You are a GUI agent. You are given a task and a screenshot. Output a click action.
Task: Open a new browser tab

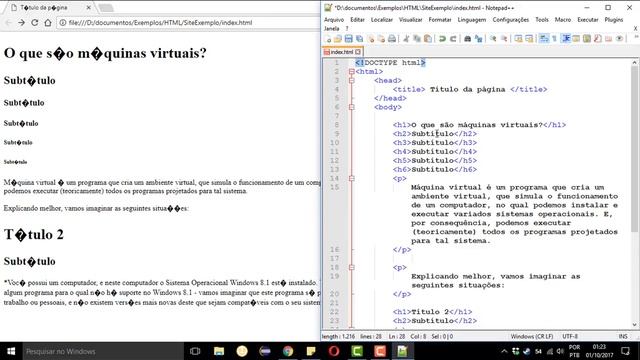point(106,8)
